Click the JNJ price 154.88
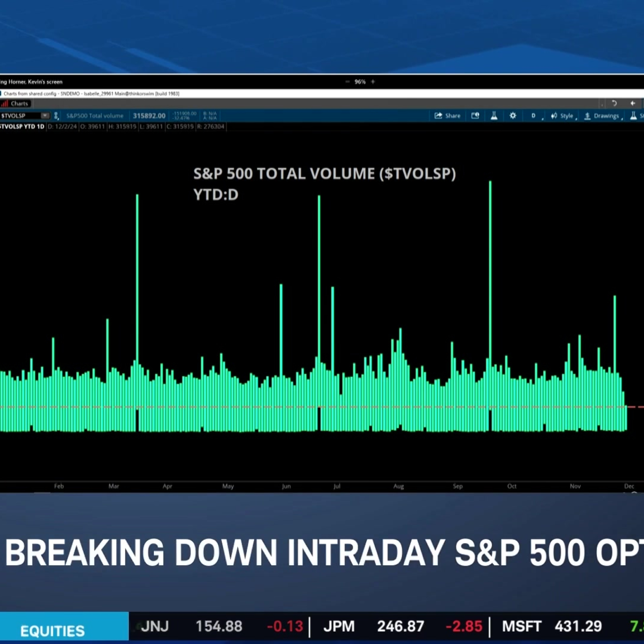This screenshot has height=644, width=644. (219, 627)
